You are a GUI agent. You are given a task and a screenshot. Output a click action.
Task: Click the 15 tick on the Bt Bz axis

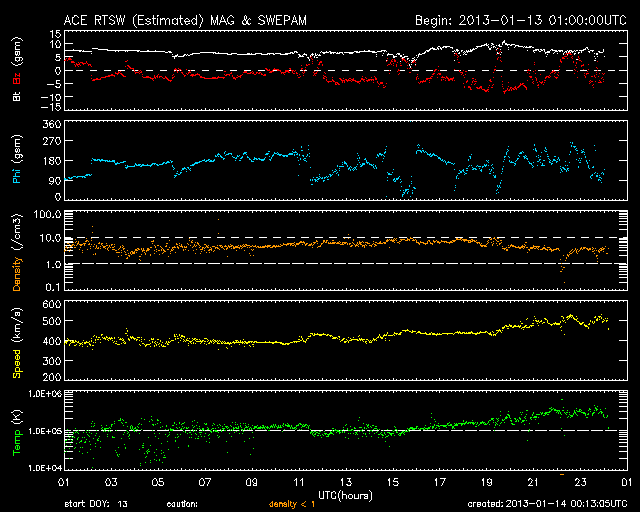tap(56, 34)
